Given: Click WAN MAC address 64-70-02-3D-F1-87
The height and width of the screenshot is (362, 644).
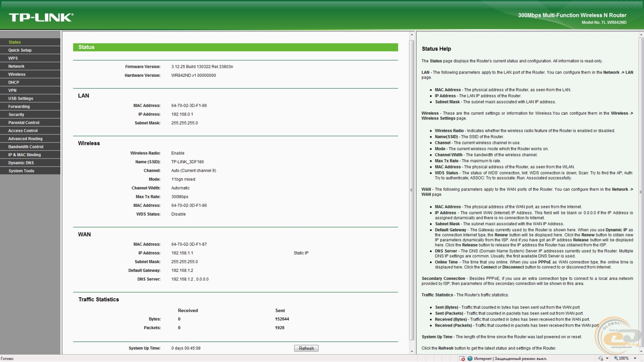Looking at the screenshot, I should [x=189, y=245].
